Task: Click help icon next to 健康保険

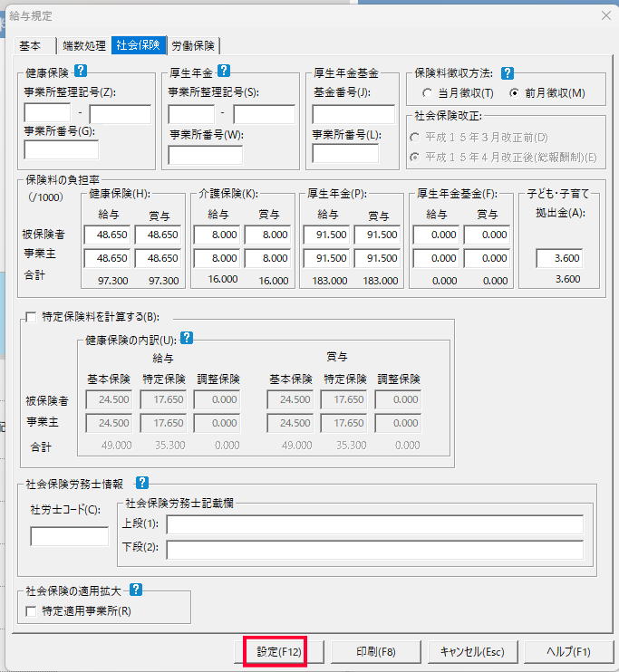Action: tap(81, 71)
